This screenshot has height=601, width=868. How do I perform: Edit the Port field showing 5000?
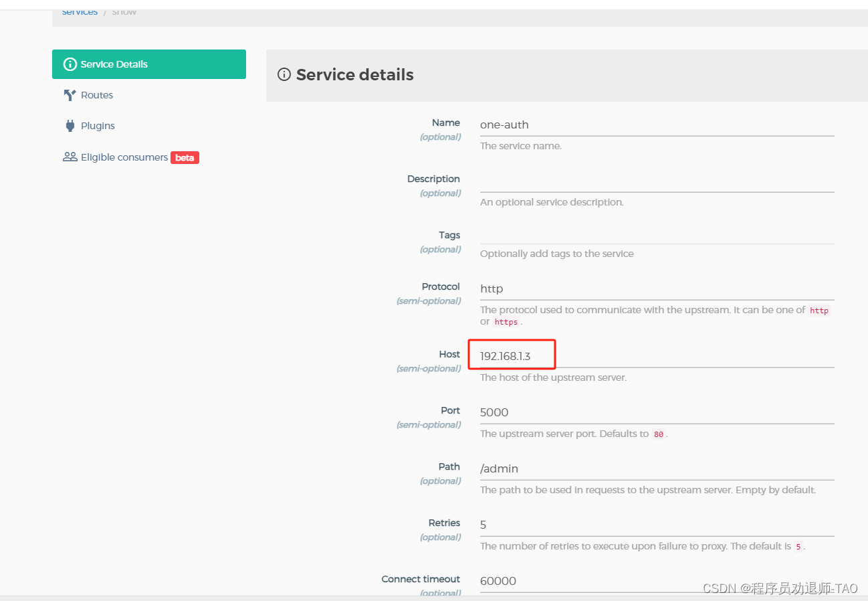coord(657,413)
